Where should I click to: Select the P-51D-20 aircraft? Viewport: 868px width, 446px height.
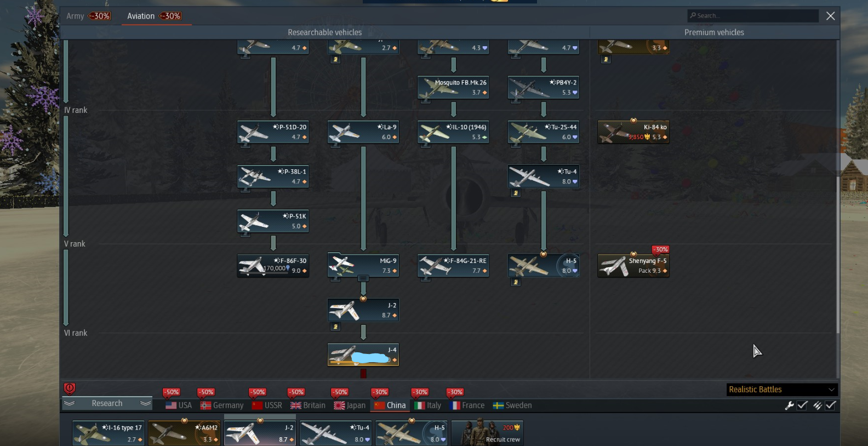pos(273,132)
